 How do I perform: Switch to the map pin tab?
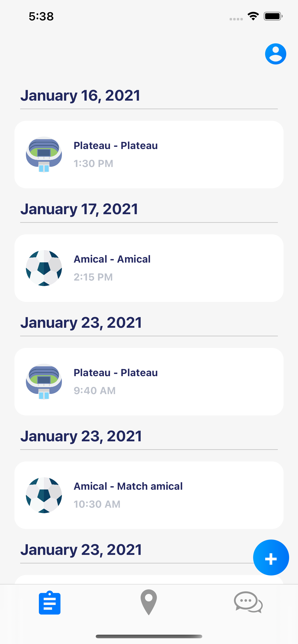(x=149, y=602)
